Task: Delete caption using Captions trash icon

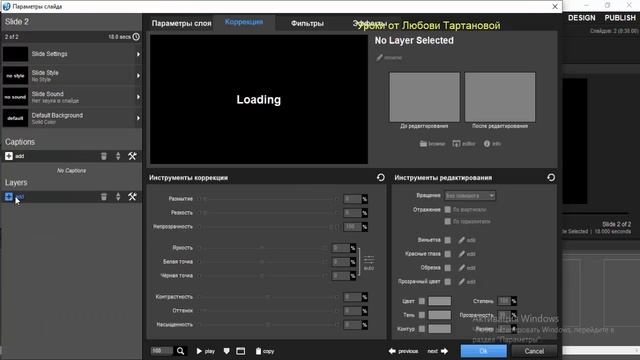Action: tap(104, 156)
